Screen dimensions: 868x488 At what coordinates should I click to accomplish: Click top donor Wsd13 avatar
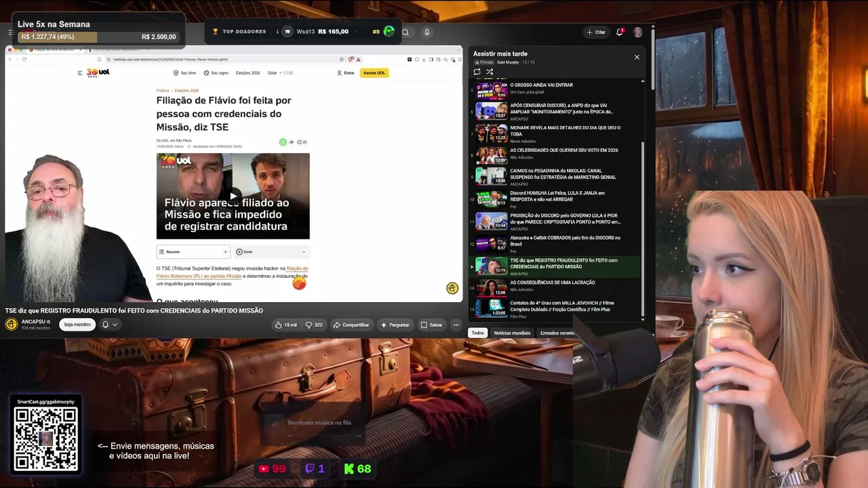click(x=288, y=31)
